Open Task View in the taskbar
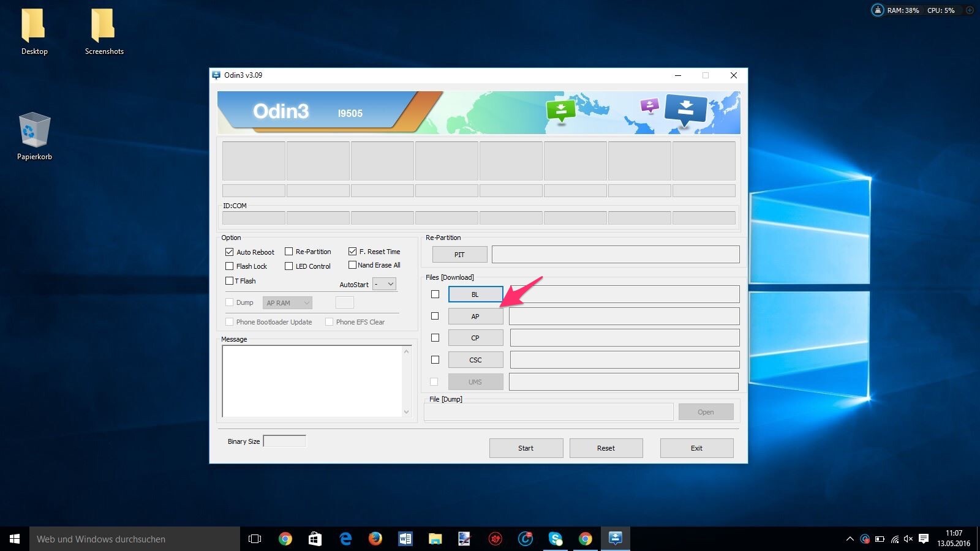 tap(255, 539)
